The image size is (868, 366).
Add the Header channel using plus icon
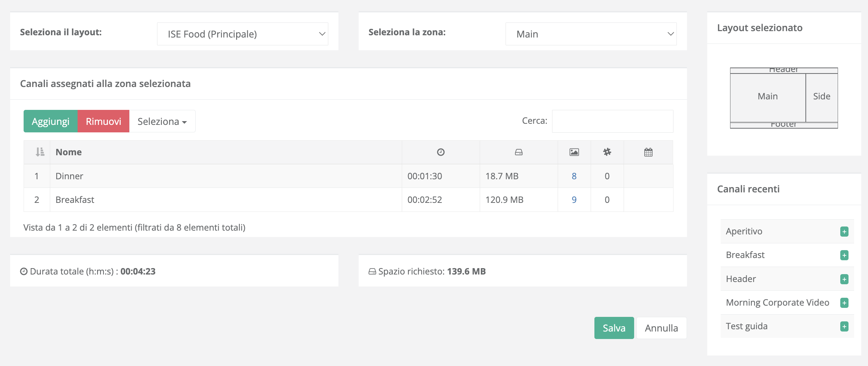coord(844,279)
